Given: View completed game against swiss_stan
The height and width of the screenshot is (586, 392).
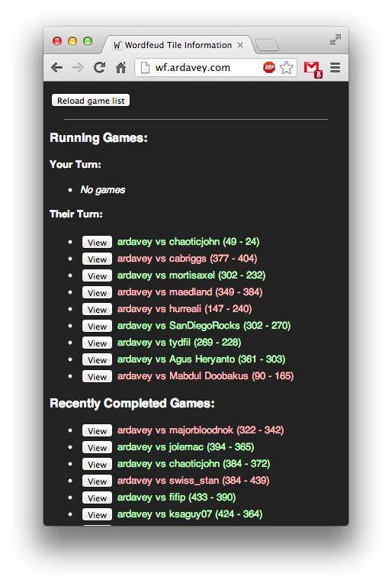Looking at the screenshot, I should (97, 481).
